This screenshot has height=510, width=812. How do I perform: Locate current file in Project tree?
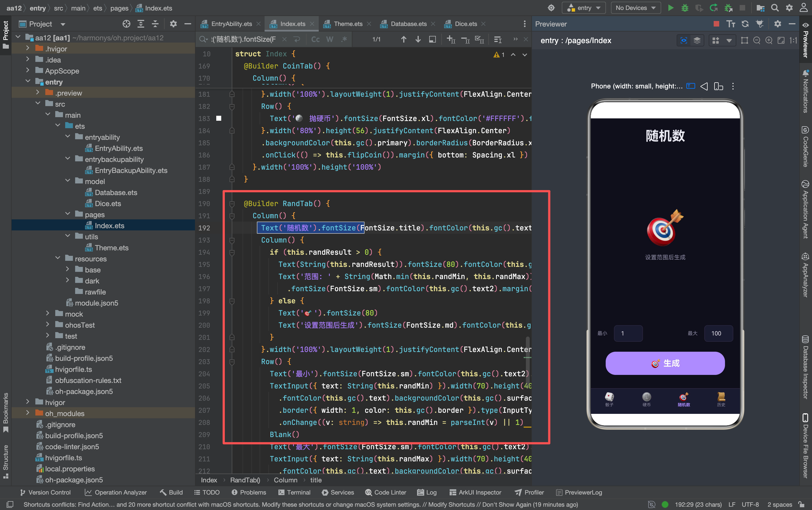126,24
